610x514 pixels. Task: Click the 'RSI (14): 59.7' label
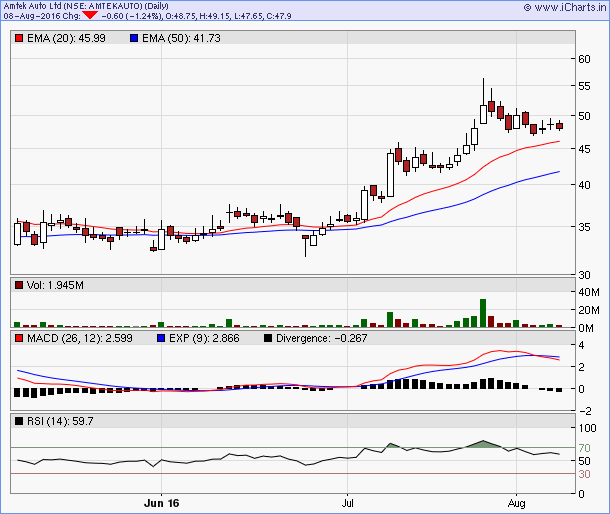60,421
